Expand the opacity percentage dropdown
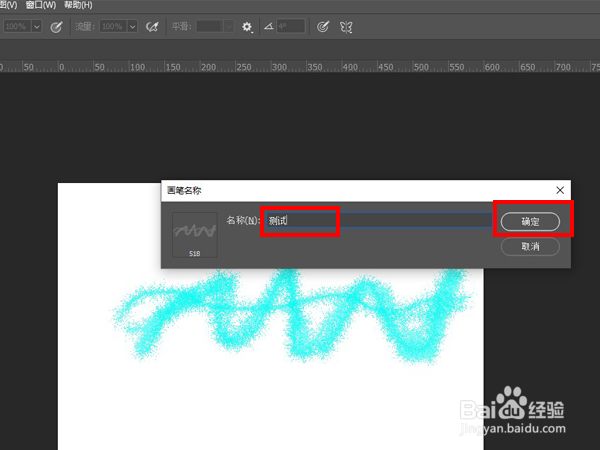600x450 pixels. point(37,26)
